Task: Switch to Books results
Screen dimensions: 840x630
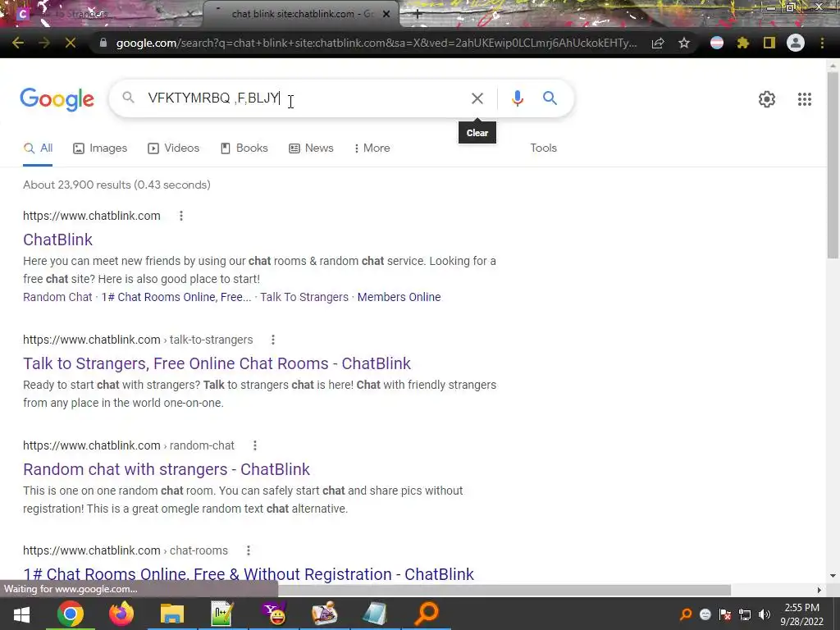Action: point(244,148)
